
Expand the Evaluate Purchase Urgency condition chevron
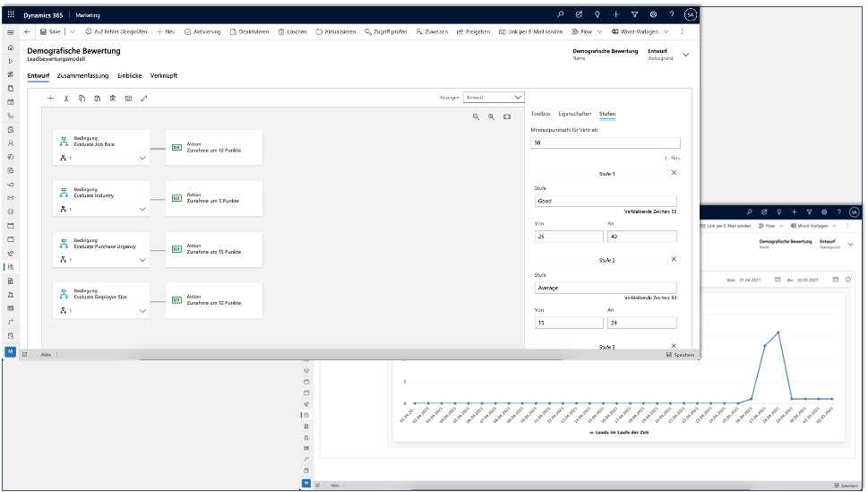[142, 260]
